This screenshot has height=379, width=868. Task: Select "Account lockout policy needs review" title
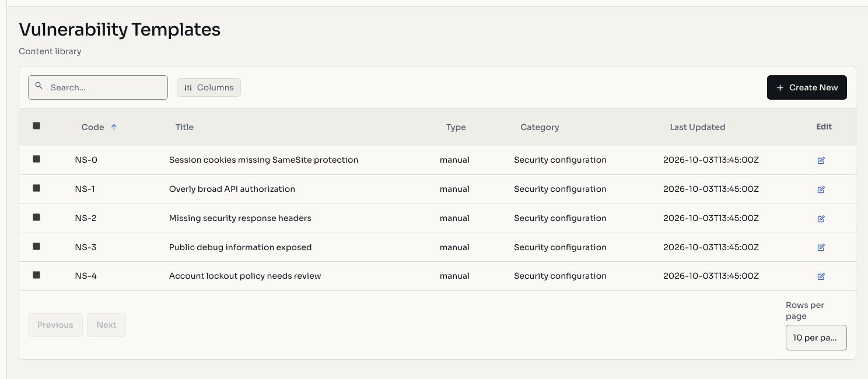click(x=245, y=276)
